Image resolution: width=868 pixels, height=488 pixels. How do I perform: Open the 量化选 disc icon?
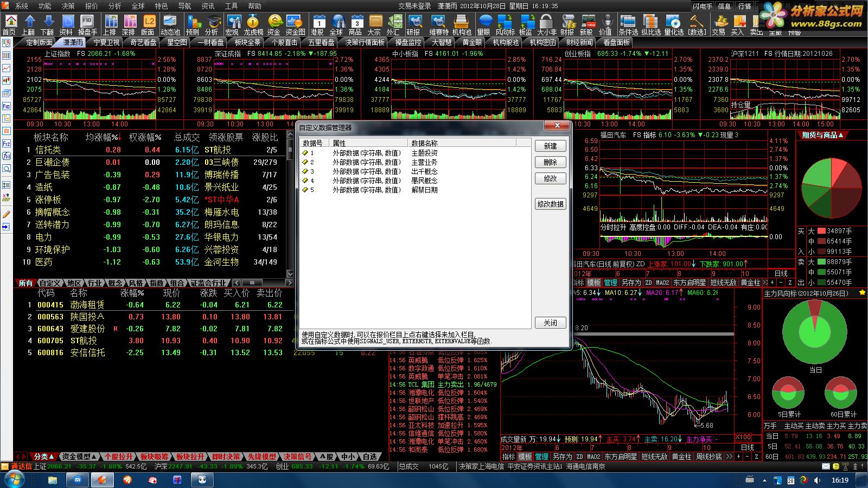674,25
